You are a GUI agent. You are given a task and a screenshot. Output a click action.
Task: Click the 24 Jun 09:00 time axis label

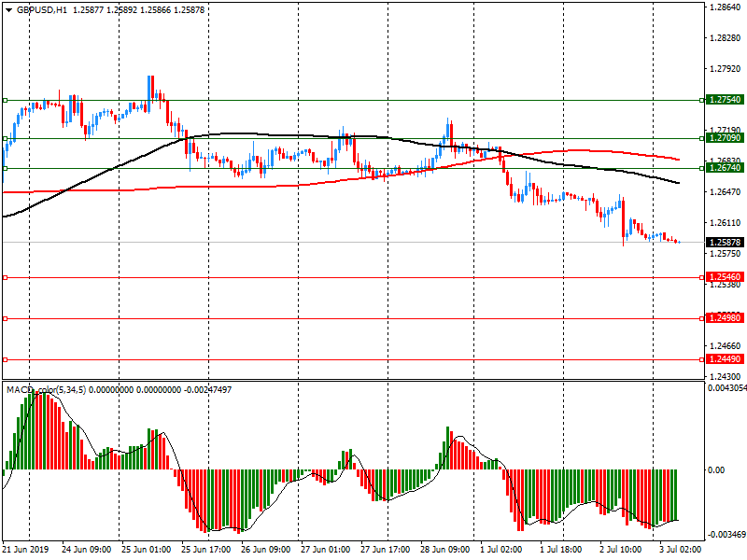[x=86, y=549]
